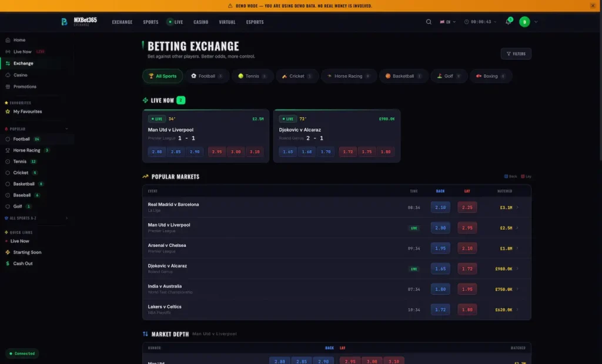The image size is (602, 364).
Task: Open the Filters button
Action: (516, 54)
